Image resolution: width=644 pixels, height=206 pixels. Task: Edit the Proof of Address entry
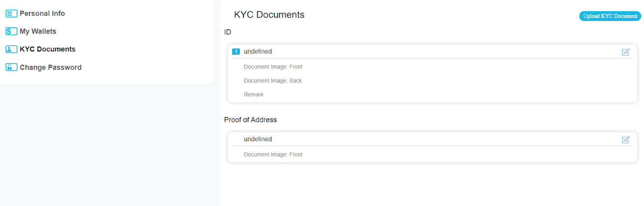tap(625, 140)
